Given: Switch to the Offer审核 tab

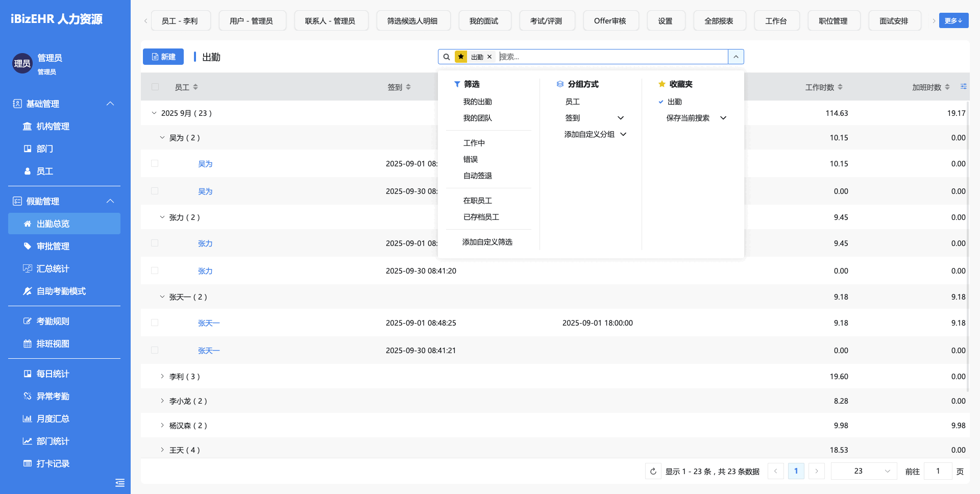Looking at the screenshot, I should (x=610, y=21).
